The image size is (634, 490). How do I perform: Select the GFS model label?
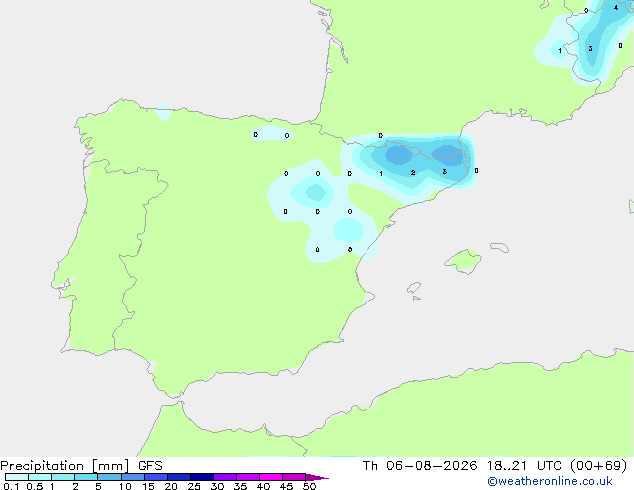point(150,466)
